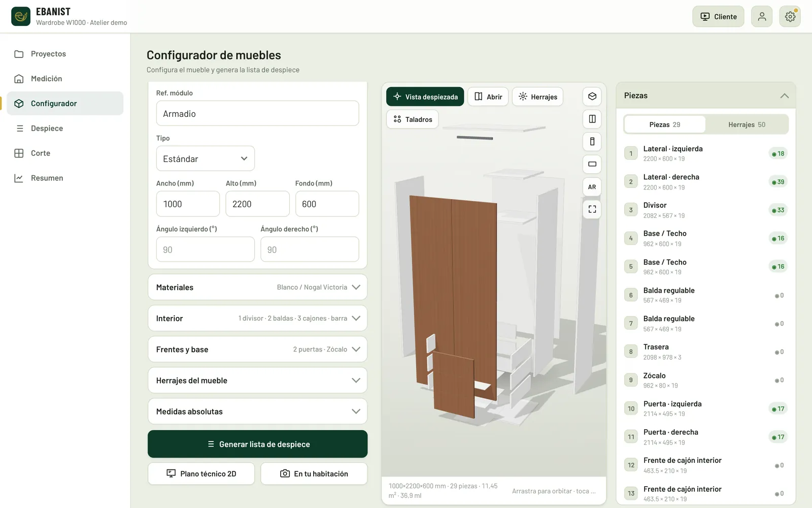Open Plano técnico 2D
The image size is (812, 508).
click(201, 473)
